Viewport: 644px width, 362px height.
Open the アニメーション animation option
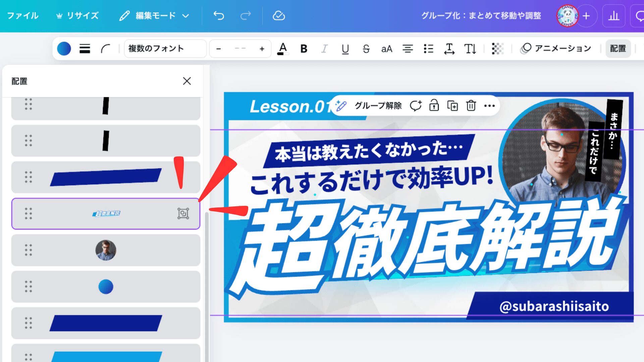click(x=555, y=49)
